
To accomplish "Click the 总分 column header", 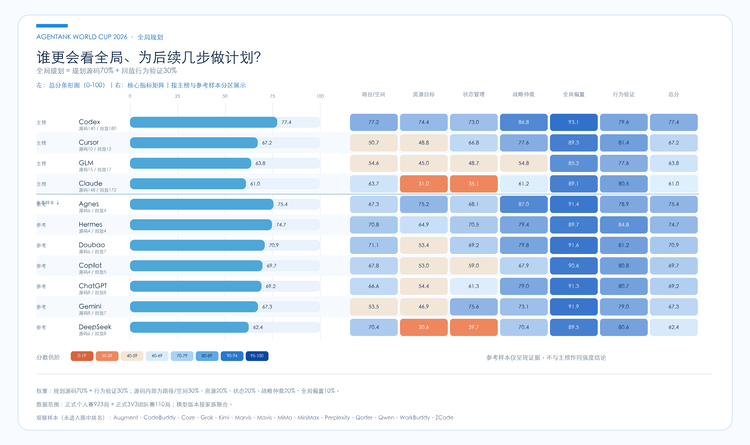I will click(x=673, y=95).
